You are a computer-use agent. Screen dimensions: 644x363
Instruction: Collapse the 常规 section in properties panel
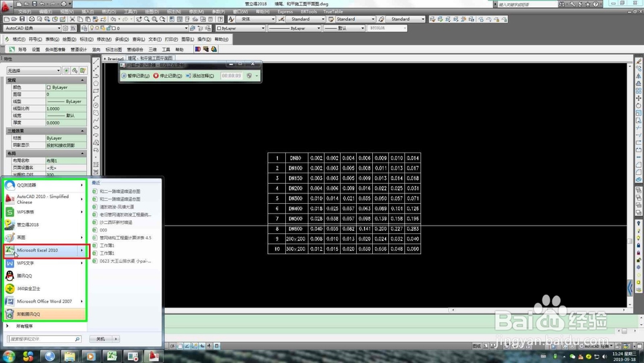pyautogui.click(x=82, y=80)
